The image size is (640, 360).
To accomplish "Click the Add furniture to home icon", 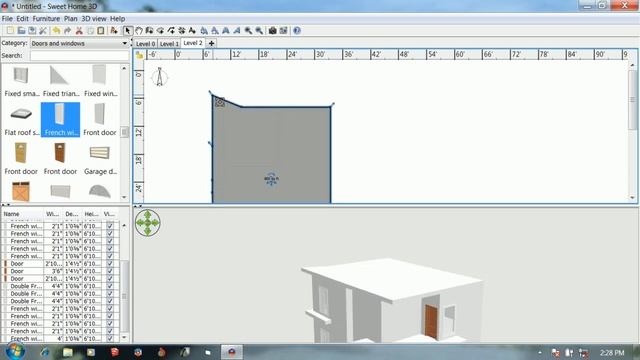I will 114,31.
